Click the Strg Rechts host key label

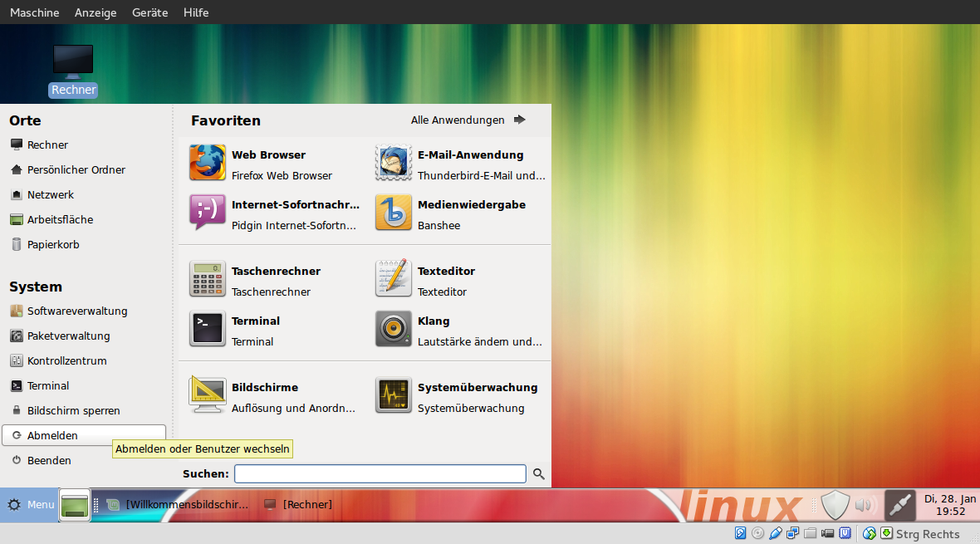928,534
